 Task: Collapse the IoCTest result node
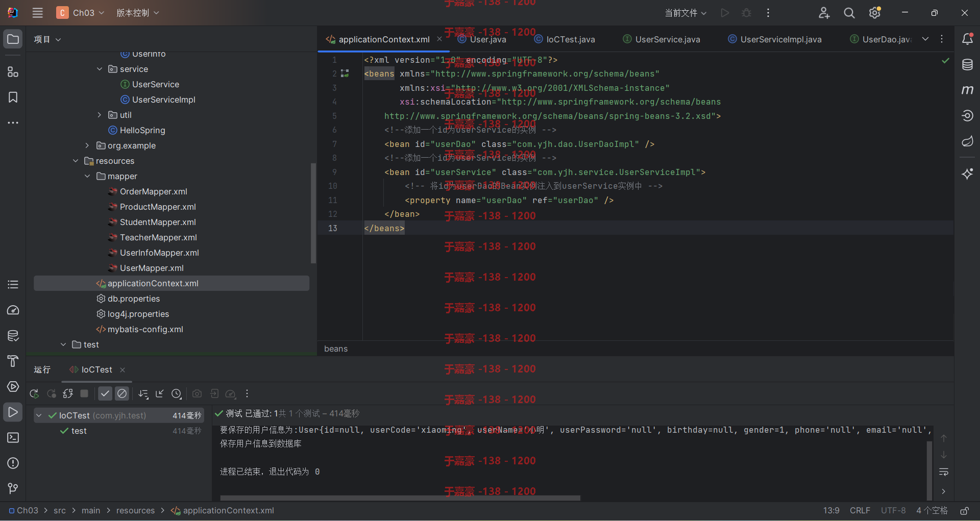click(39, 415)
